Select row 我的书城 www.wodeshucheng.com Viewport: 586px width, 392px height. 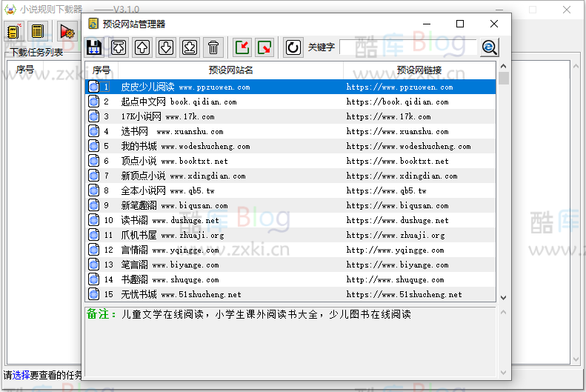[x=290, y=146]
